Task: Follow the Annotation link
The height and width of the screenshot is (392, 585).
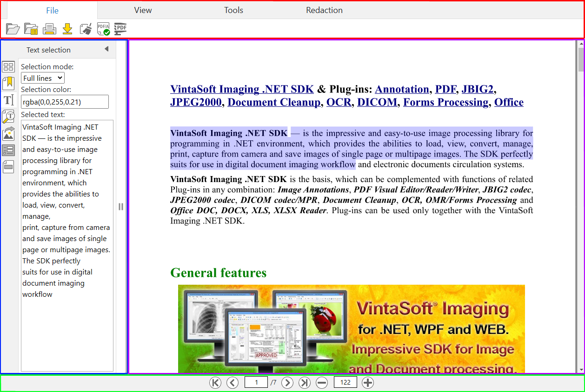Action: [x=402, y=89]
